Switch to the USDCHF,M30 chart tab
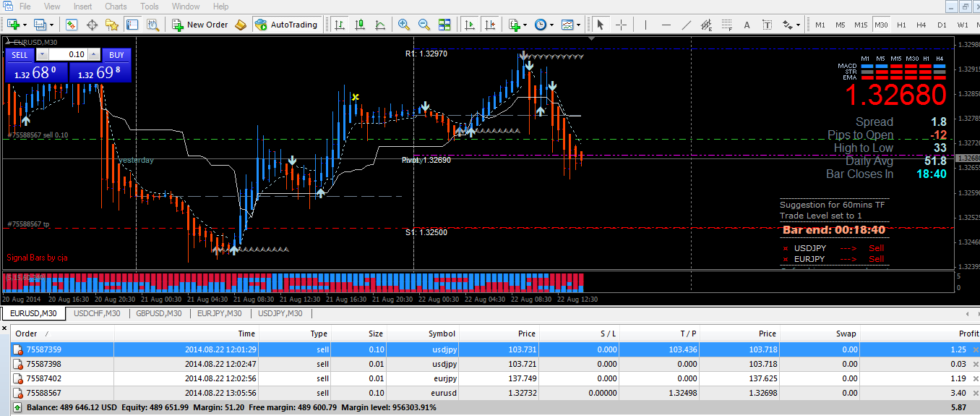 pyautogui.click(x=97, y=314)
